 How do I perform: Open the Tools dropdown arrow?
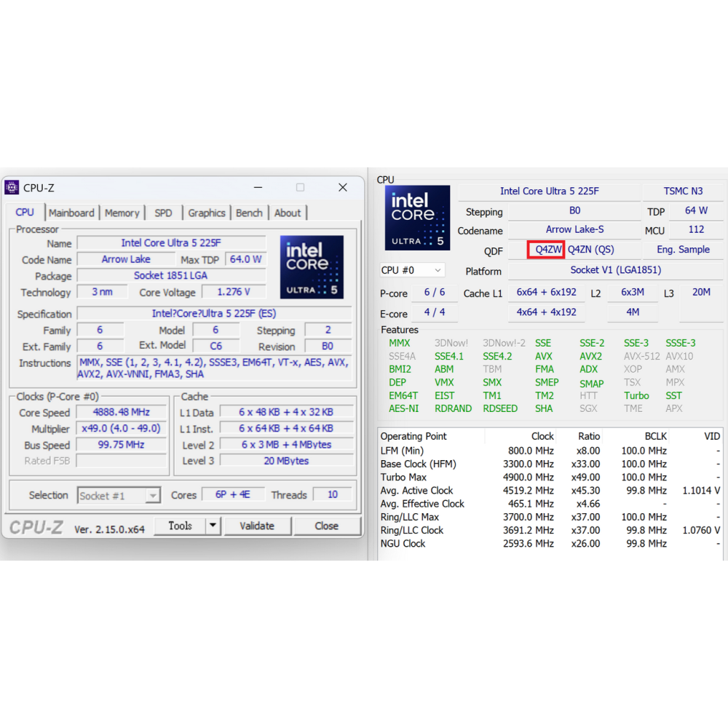[213, 526]
